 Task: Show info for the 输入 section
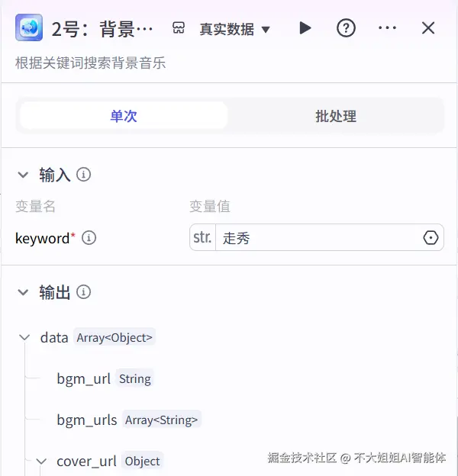point(83,175)
